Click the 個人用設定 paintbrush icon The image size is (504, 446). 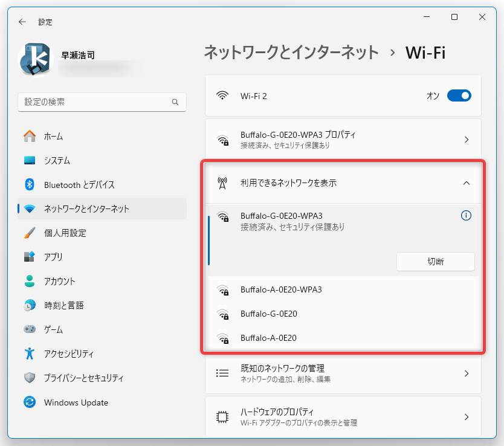pos(30,233)
